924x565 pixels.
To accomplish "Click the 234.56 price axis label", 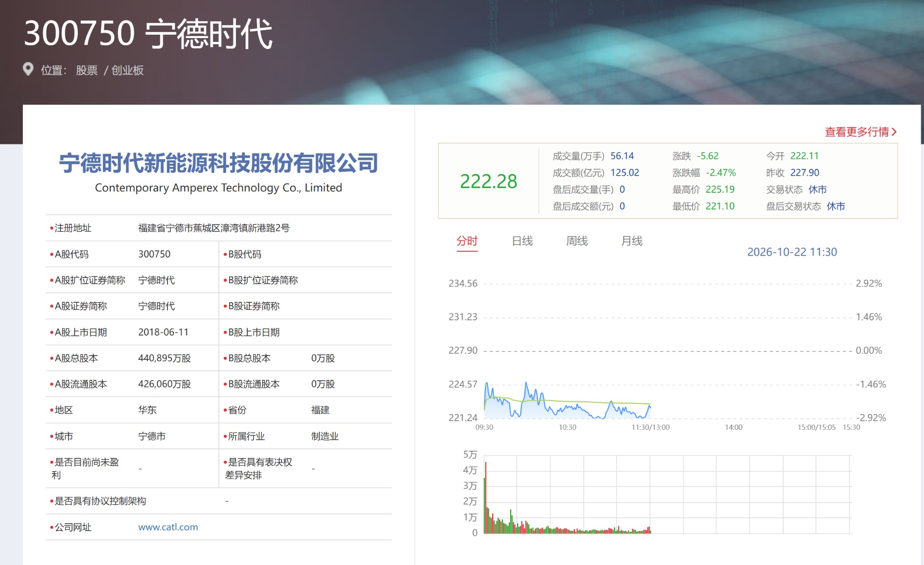I will [x=463, y=283].
